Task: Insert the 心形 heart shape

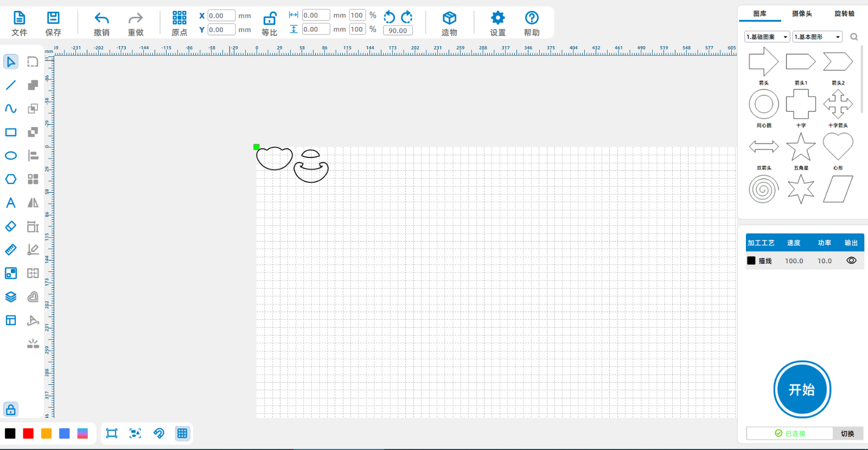Action: [x=838, y=147]
